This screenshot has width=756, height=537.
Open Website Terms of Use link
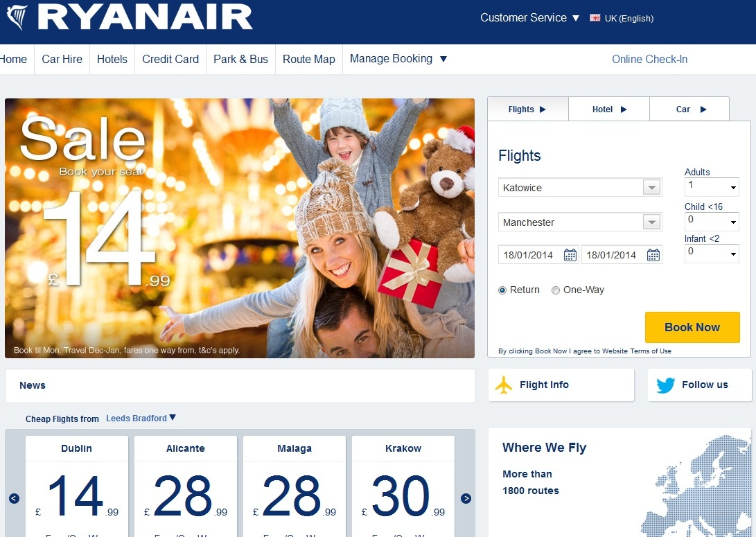(636, 351)
